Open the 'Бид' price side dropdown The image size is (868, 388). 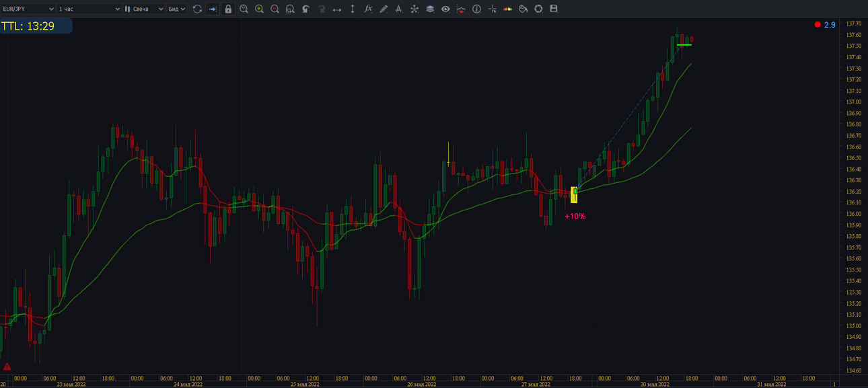click(176, 9)
